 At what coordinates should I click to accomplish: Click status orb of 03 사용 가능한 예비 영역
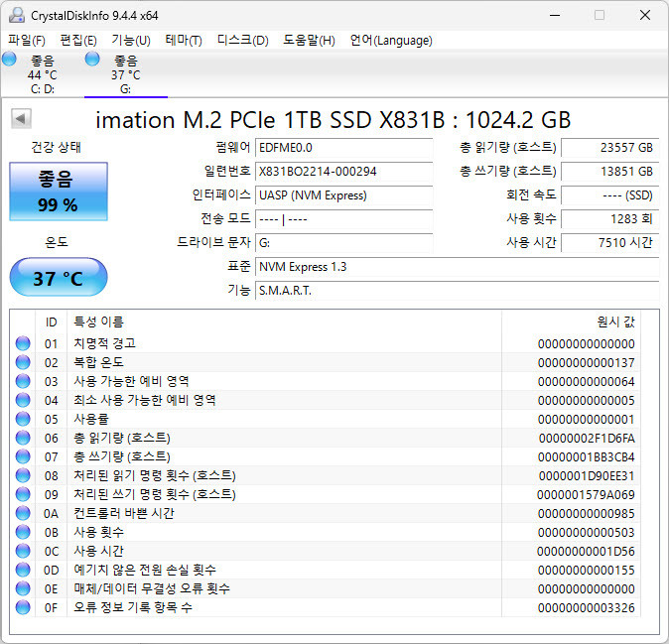point(23,381)
